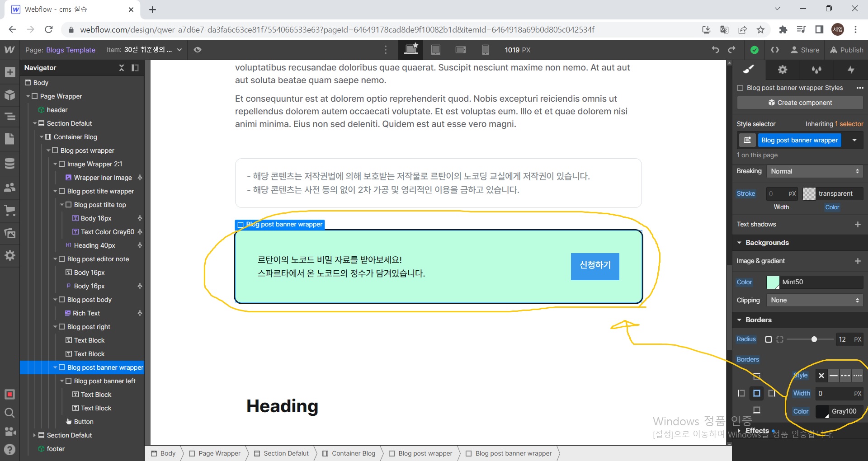
Task: Open the Pages panel
Action: pos(9,139)
